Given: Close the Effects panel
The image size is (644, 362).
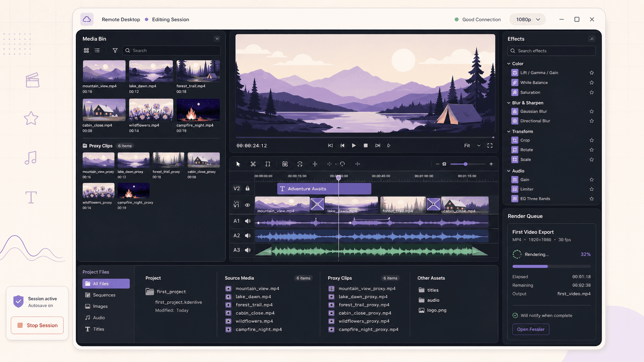Looking at the screenshot, I should [592, 39].
